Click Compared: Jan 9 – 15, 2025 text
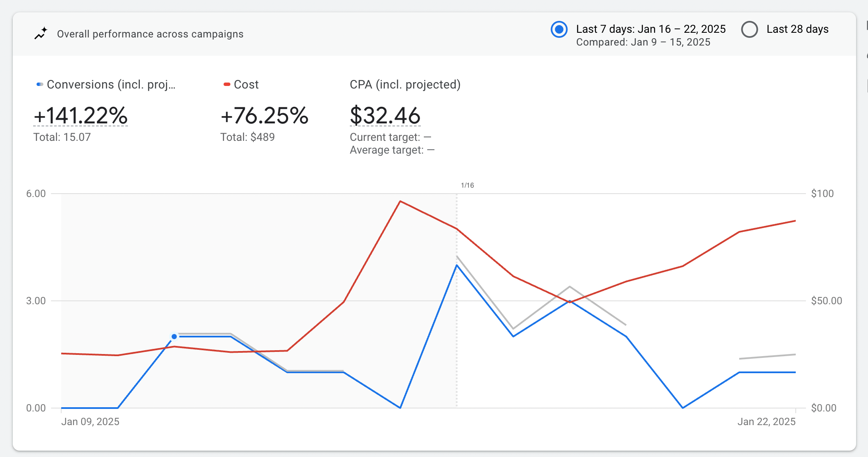This screenshot has height=457, width=868. point(643,42)
